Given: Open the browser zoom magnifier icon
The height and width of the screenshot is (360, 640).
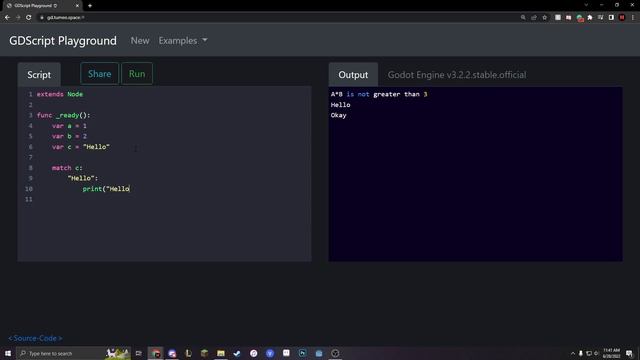Looking at the screenshot, I should point(523,18).
